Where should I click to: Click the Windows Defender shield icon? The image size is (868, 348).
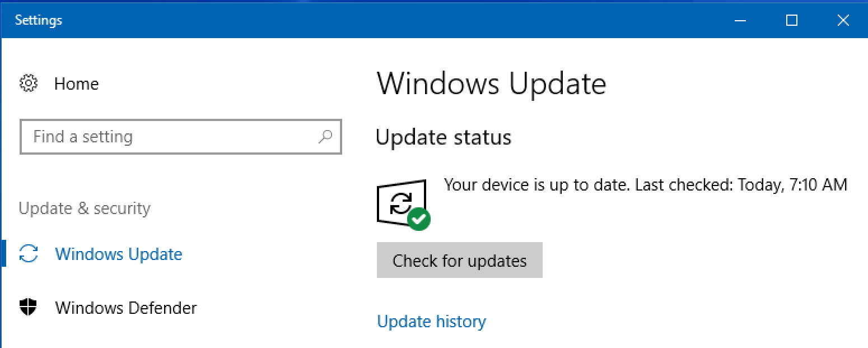[x=28, y=307]
